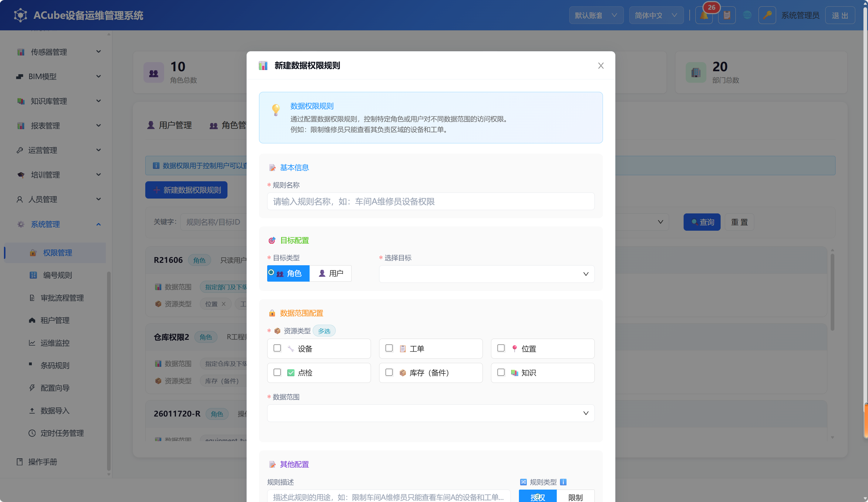Click the 规则名称 input field
This screenshot has height=502, width=868.
[x=431, y=201]
